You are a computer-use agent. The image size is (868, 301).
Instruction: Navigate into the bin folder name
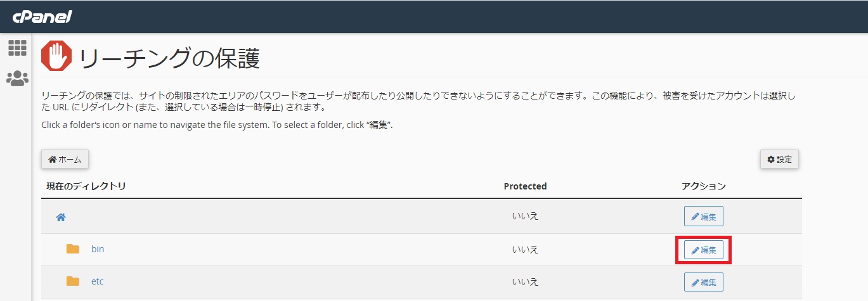tap(98, 249)
